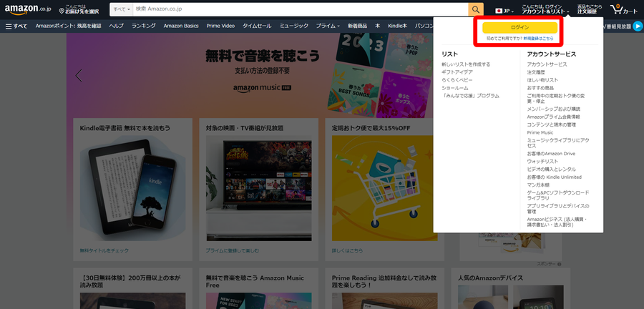The width and height of the screenshot is (644, 309).
Task: Open the ヘルプ nav item
Action: point(116,26)
